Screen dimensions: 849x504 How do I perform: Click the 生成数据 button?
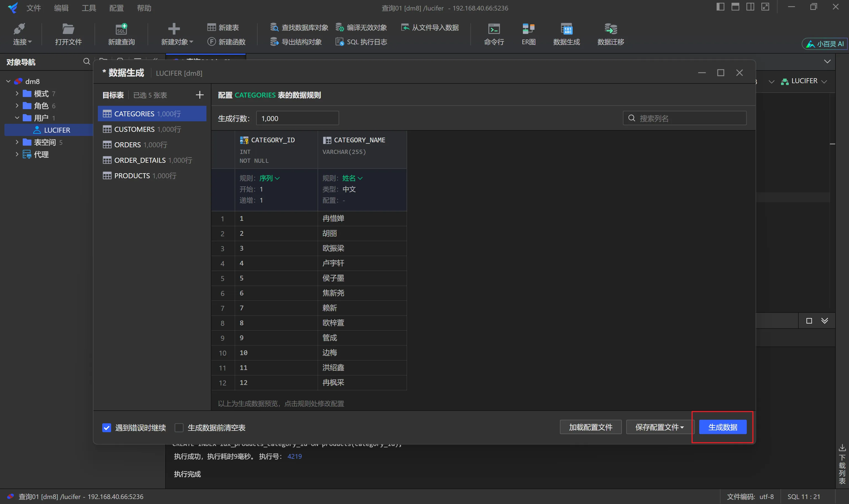point(722,427)
